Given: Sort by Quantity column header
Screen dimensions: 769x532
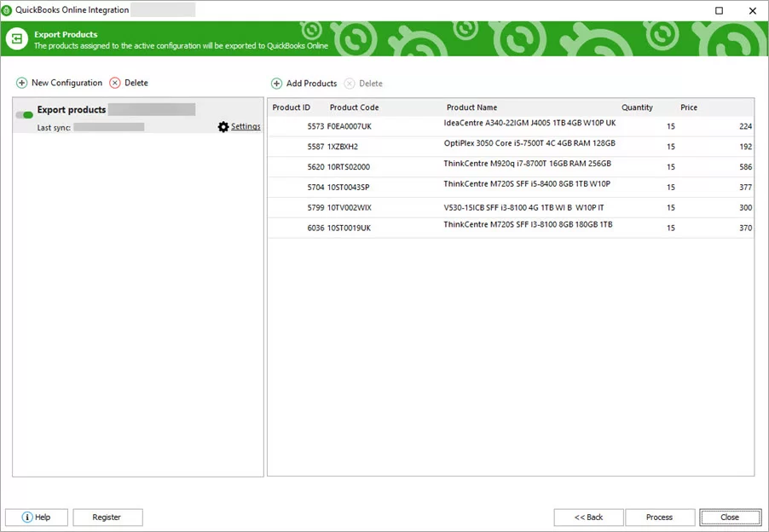Looking at the screenshot, I should 637,107.
